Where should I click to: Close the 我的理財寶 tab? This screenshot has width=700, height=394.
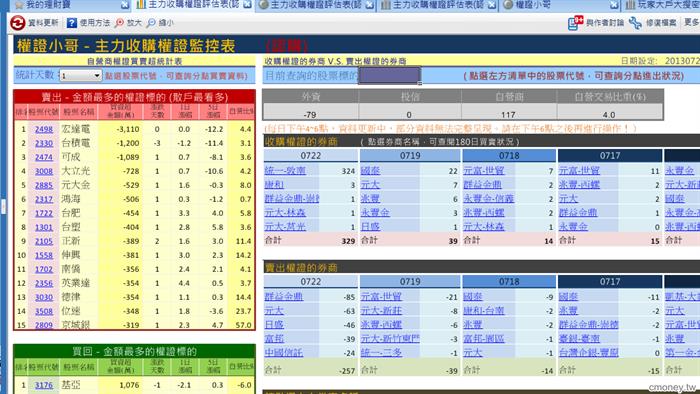(x=125, y=5)
